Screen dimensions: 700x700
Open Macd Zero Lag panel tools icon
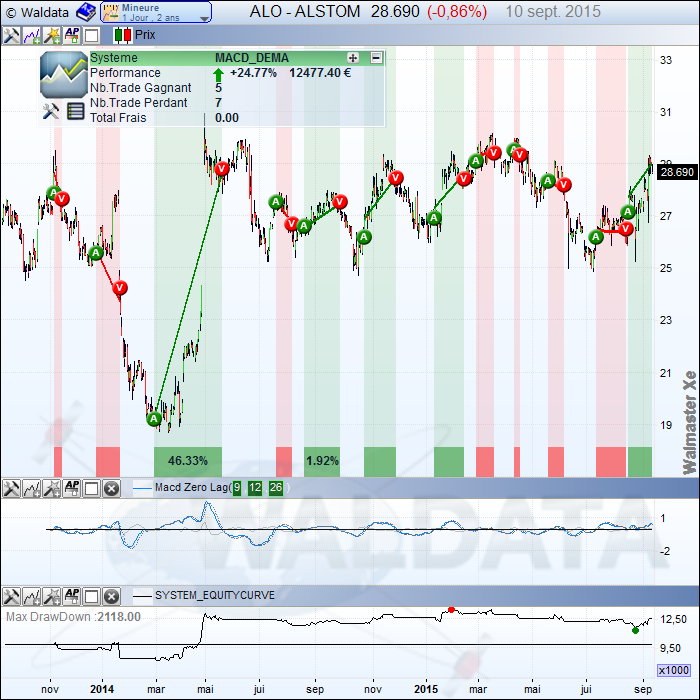[x=11, y=488]
